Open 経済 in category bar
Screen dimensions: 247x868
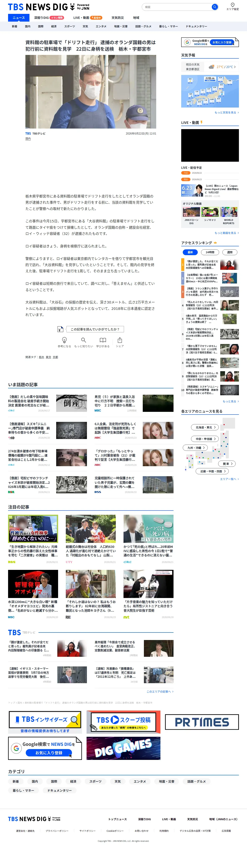(x=54, y=26)
